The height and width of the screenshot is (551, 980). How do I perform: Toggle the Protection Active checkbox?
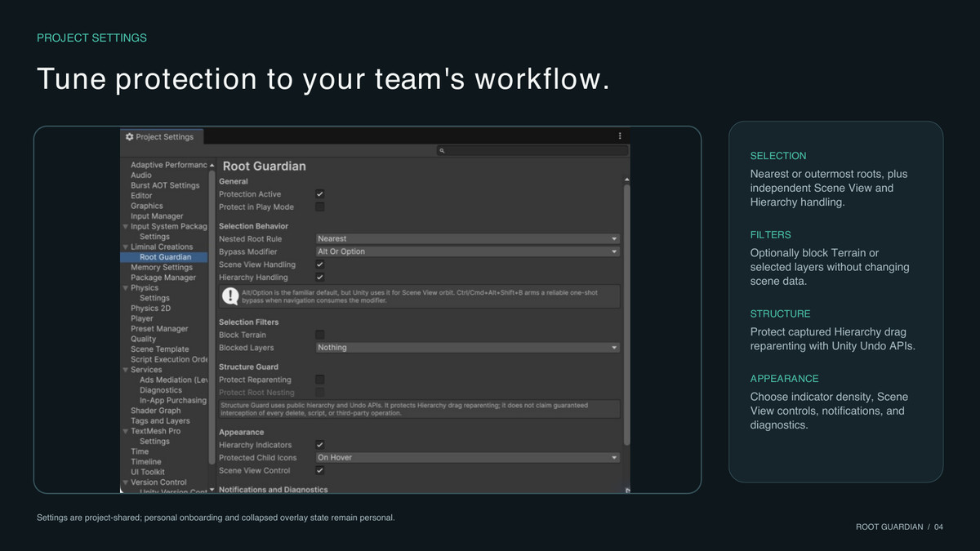point(320,194)
